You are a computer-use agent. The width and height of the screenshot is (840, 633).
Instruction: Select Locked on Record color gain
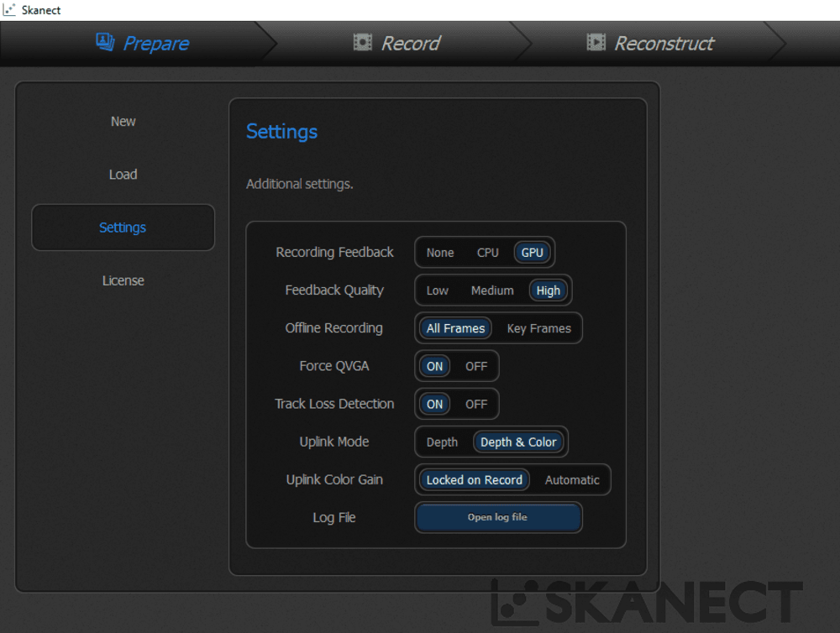pyautogui.click(x=474, y=480)
